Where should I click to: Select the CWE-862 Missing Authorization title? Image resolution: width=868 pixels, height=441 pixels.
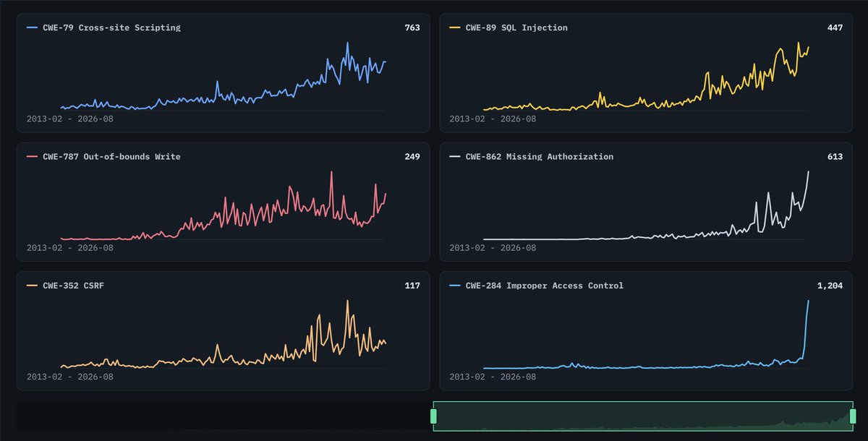pyautogui.click(x=539, y=156)
